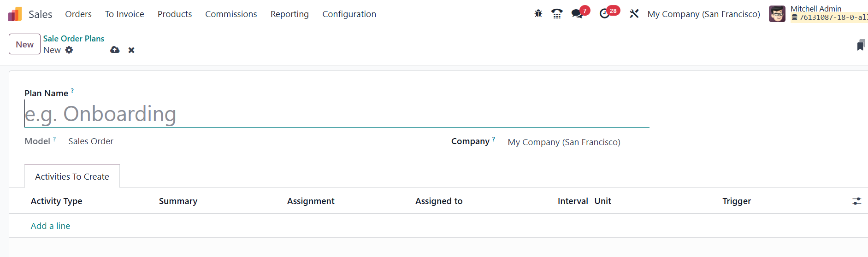Click the Add a line link
Image resolution: width=868 pixels, height=257 pixels.
tap(51, 226)
